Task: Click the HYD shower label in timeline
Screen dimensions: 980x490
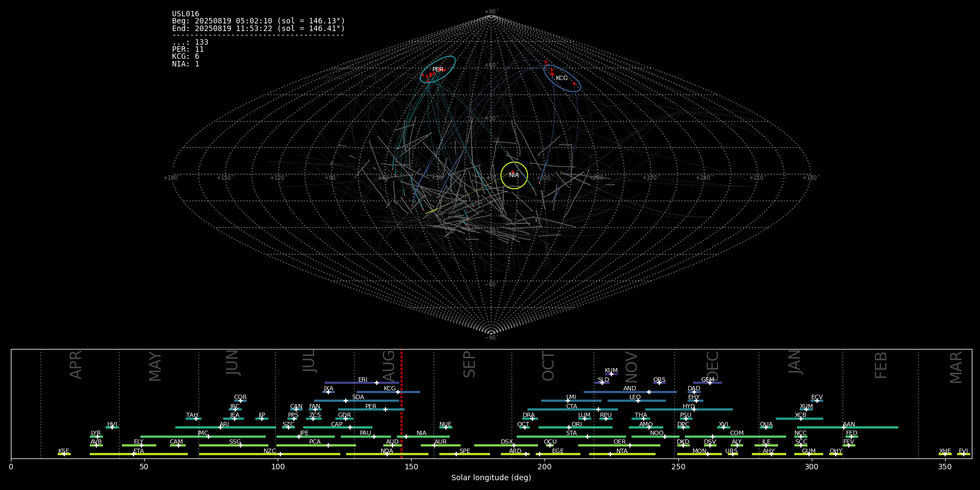Action: tap(689, 407)
